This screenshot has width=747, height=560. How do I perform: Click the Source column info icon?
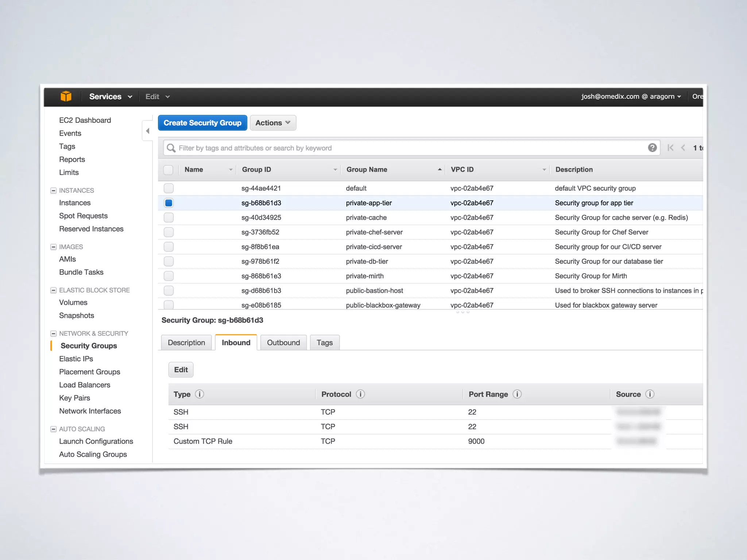coord(650,394)
